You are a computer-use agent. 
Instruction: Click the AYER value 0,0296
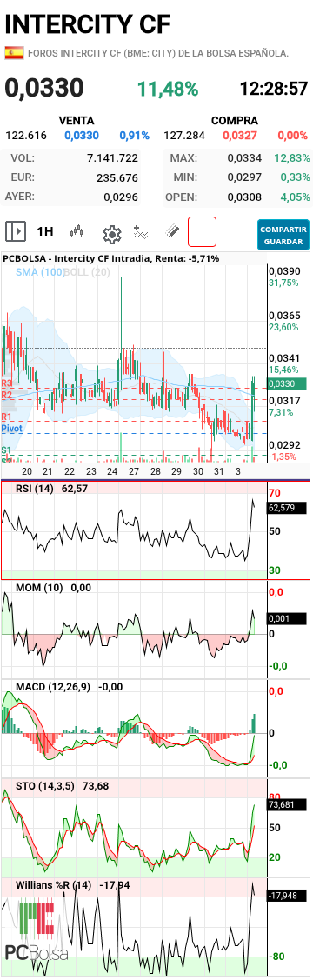121,197
